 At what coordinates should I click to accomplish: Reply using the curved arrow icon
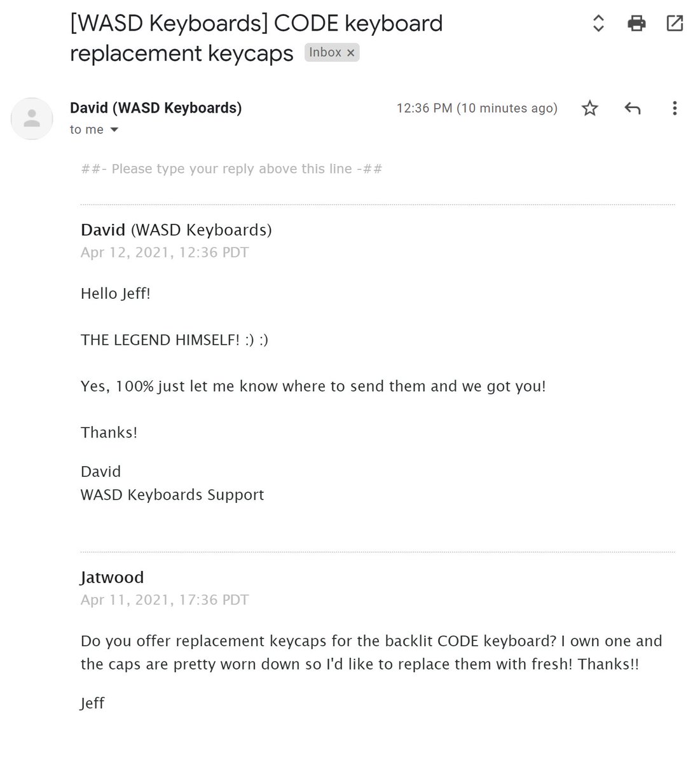point(632,108)
